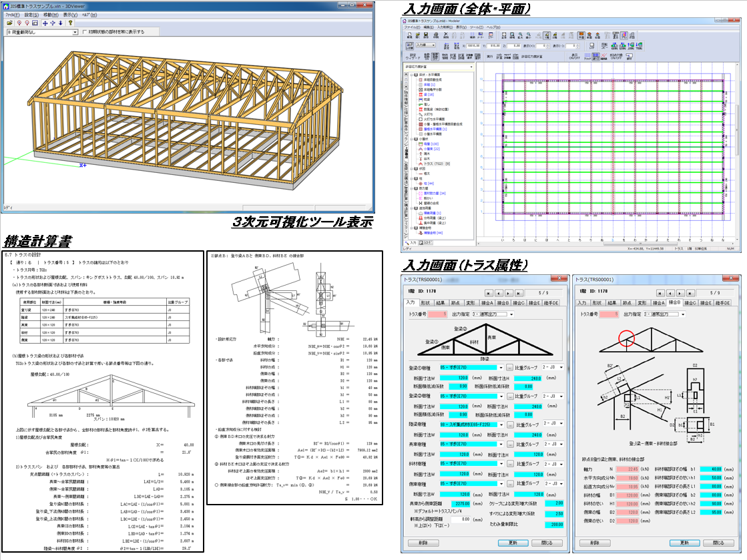747x560 pixels.
Task: Click 更新 button in left truss dialog
Action: click(513, 543)
